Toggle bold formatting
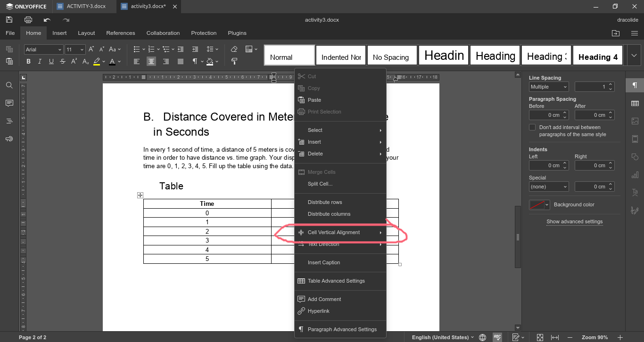Viewport: 644px width, 342px height. [x=28, y=61]
